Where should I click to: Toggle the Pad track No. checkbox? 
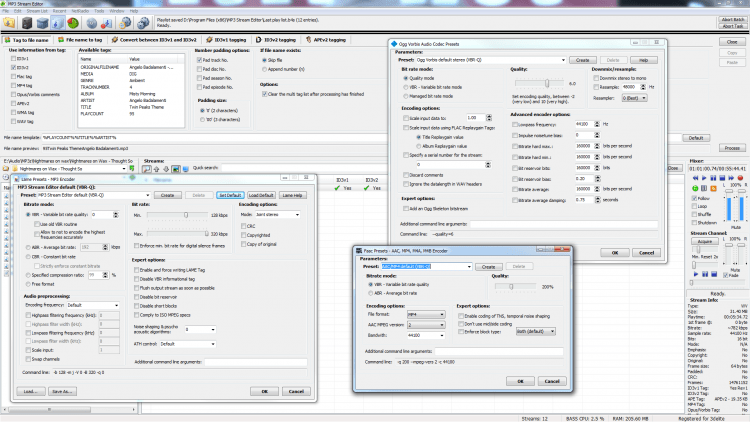[200, 60]
